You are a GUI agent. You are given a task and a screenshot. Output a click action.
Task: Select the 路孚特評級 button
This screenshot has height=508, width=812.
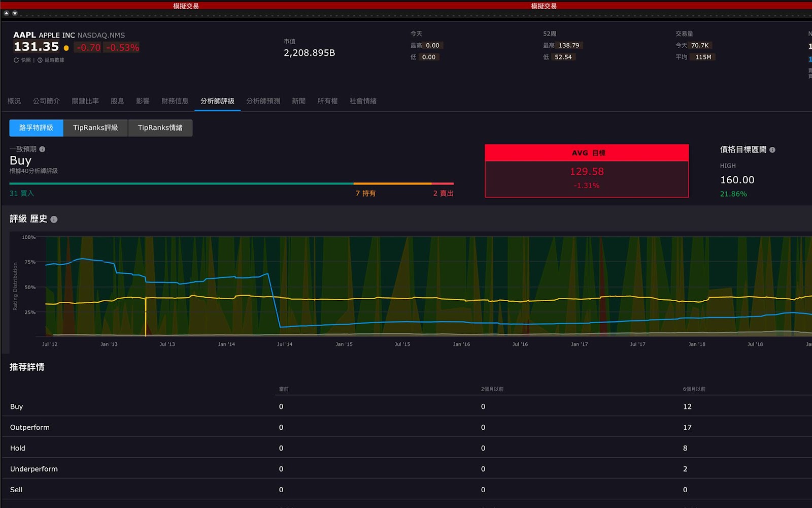36,128
